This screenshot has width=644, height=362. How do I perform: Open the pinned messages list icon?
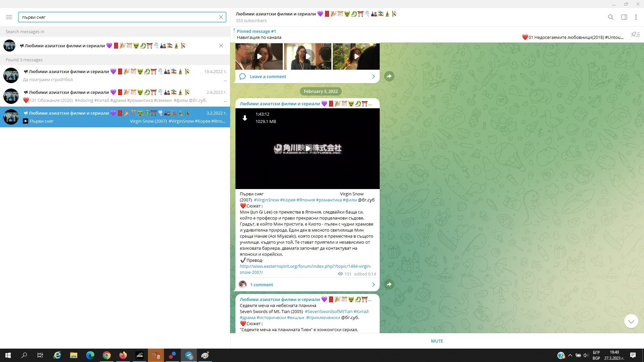point(635,35)
